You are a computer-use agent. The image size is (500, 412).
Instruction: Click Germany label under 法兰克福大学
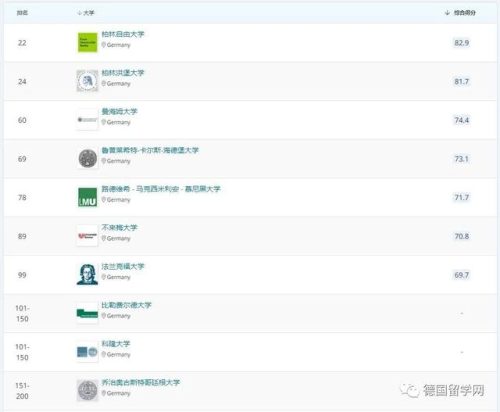[118, 277]
